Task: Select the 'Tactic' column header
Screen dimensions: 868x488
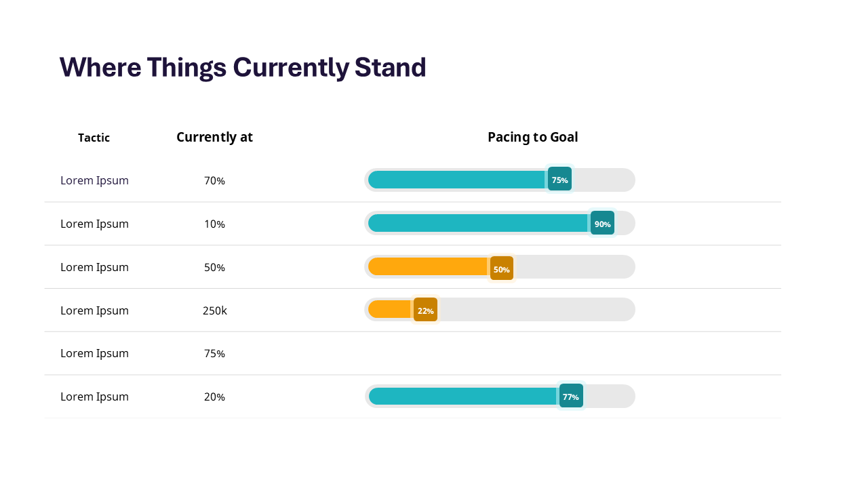Action: click(94, 138)
